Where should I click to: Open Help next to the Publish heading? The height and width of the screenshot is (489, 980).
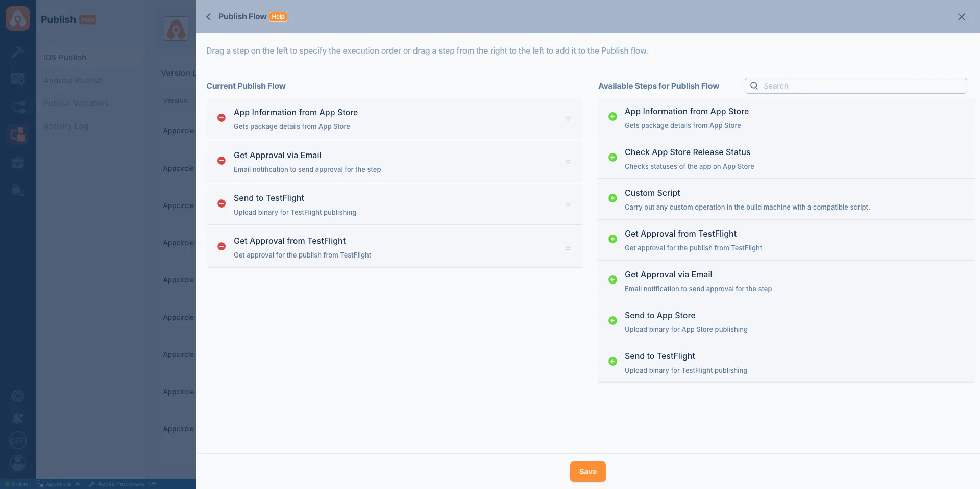point(87,19)
